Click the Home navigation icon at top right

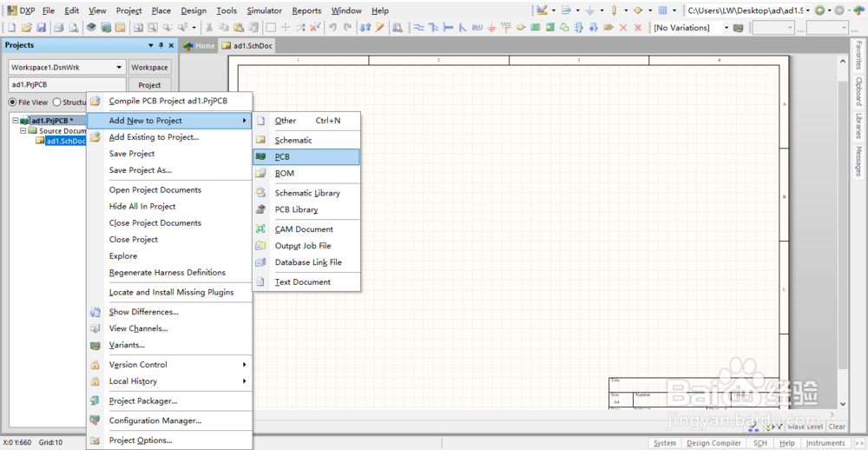coord(858,10)
